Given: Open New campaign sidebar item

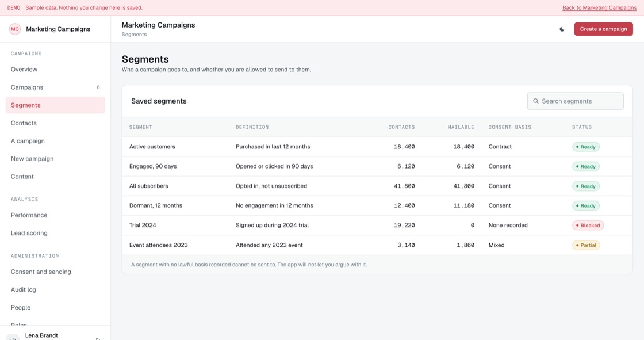Looking at the screenshot, I should click(x=55, y=159).
